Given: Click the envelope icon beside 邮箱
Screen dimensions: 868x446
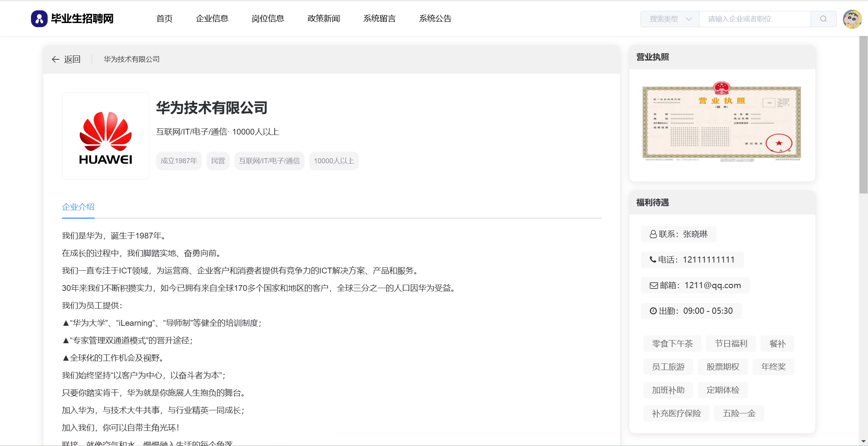Looking at the screenshot, I should pos(654,285).
